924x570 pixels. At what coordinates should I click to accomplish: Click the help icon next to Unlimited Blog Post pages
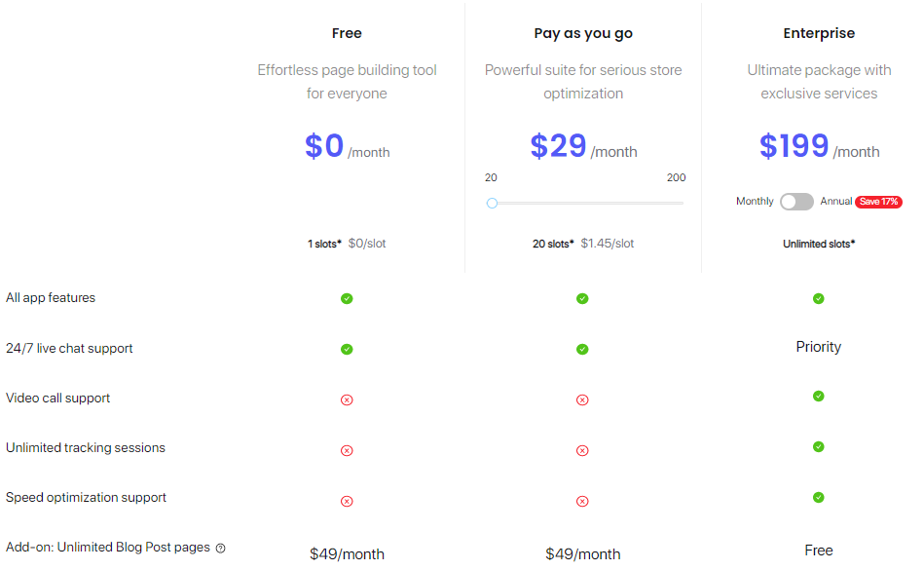coord(220,549)
